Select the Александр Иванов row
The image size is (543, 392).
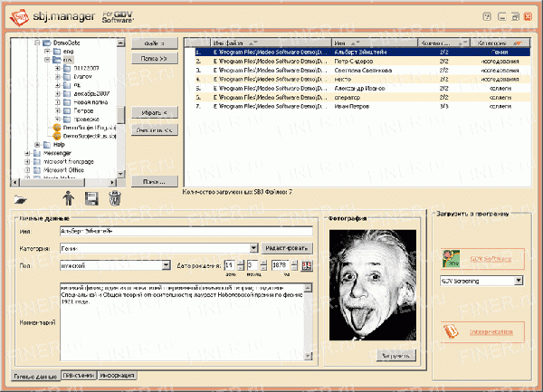pos(363,89)
